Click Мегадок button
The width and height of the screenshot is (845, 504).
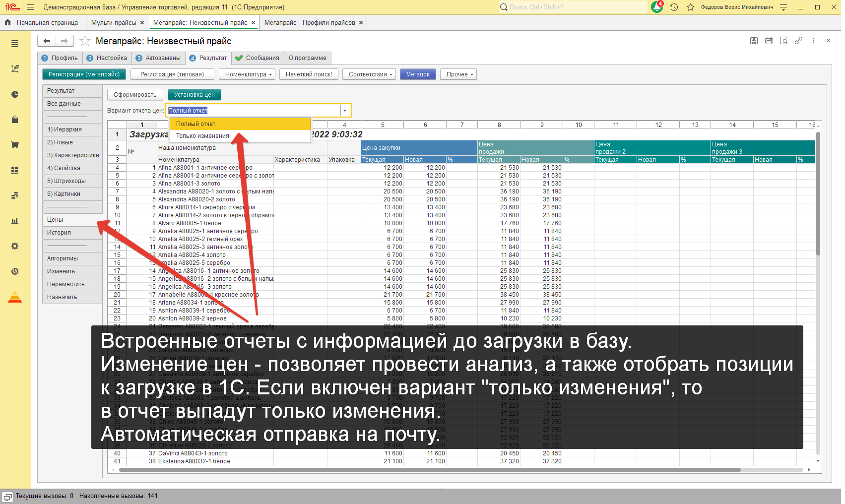pos(418,74)
